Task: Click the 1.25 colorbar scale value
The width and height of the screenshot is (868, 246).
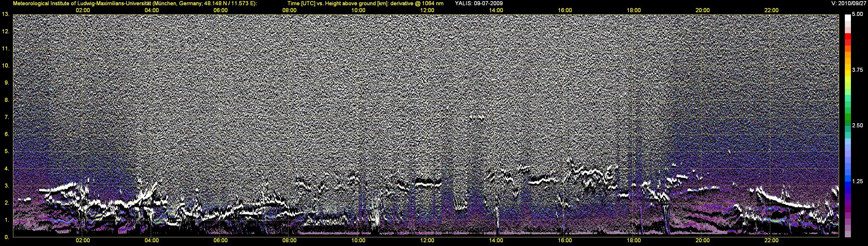Action: (x=858, y=181)
